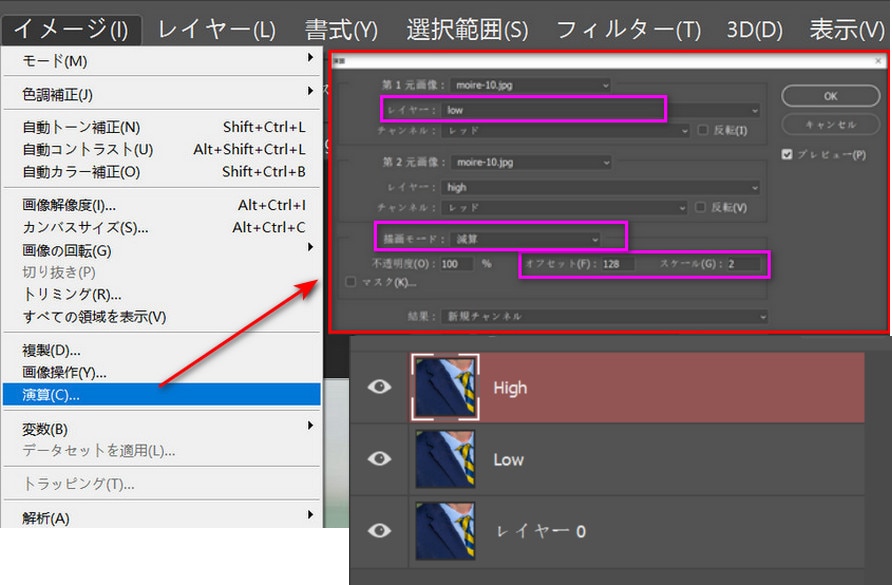Hide レイヤー 0 layer

click(379, 530)
